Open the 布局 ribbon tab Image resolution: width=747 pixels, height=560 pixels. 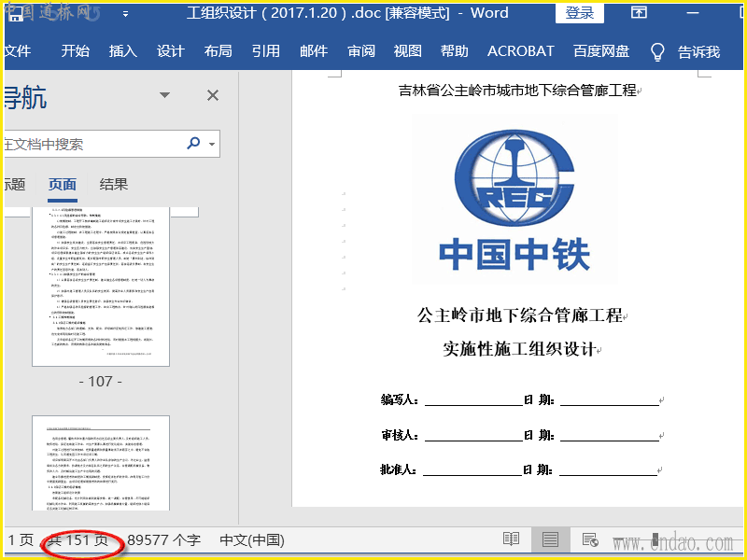pos(218,51)
